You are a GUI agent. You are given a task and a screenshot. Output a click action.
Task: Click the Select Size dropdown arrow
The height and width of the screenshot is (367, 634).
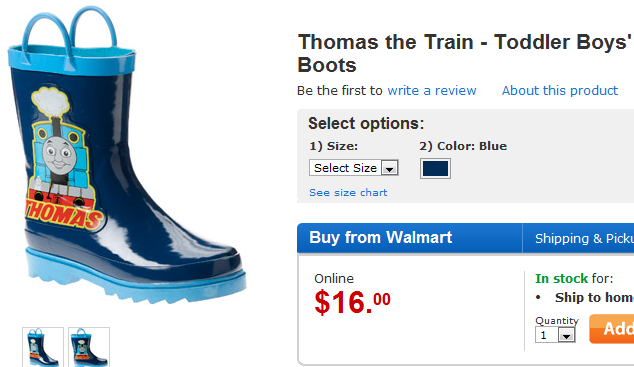(x=390, y=168)
